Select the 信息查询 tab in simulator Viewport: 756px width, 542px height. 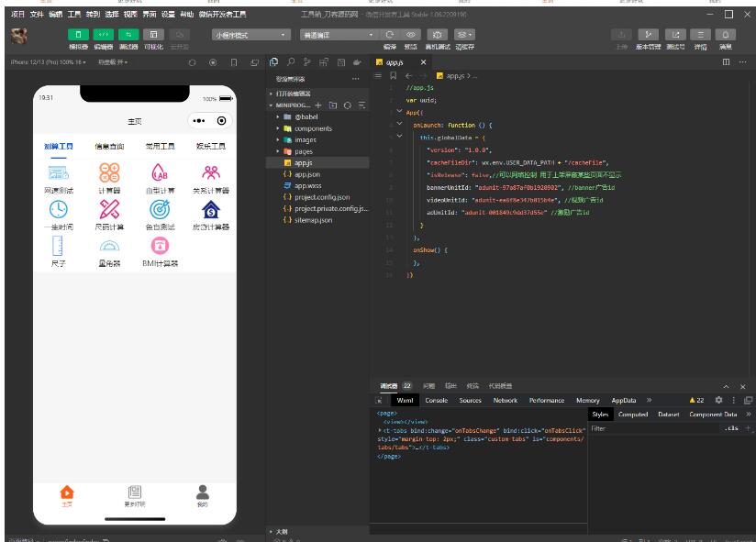coord(109,146)
